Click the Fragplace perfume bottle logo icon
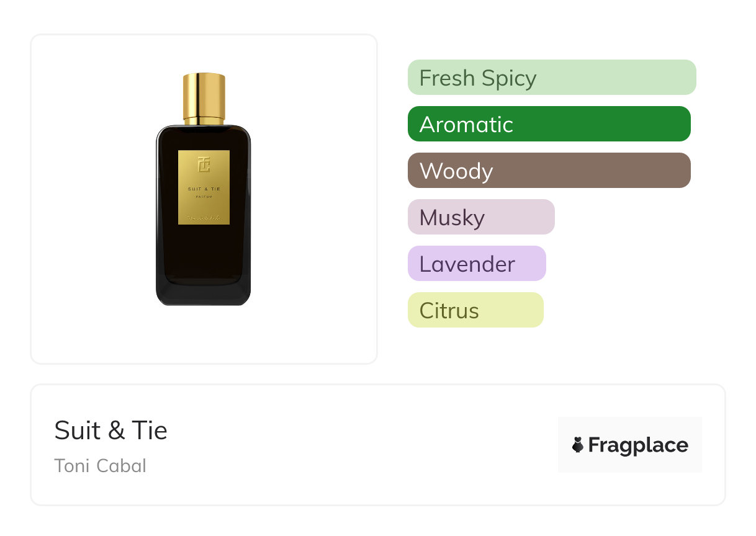This screenshot has height=536, width=756. pyautogui.click(x=578, y=445)
